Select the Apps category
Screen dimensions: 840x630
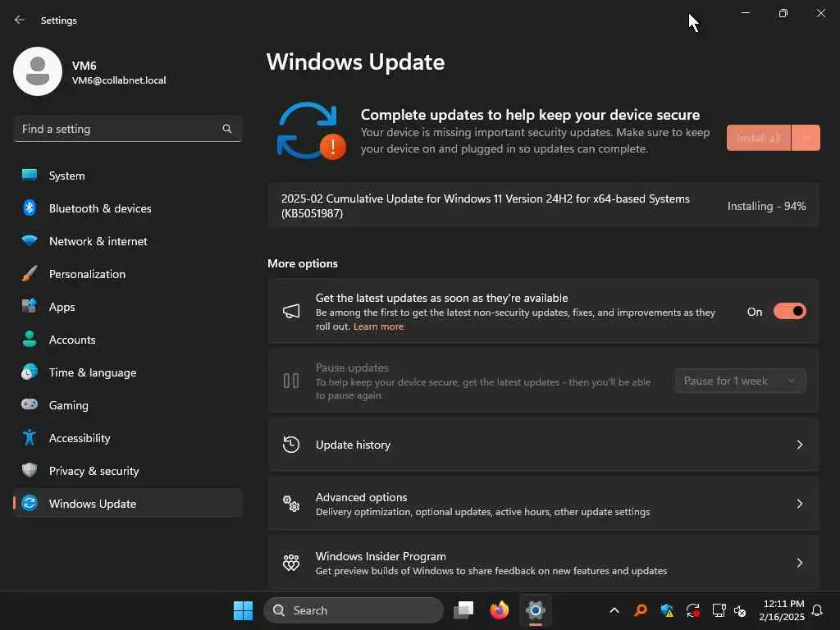point(128,307)
